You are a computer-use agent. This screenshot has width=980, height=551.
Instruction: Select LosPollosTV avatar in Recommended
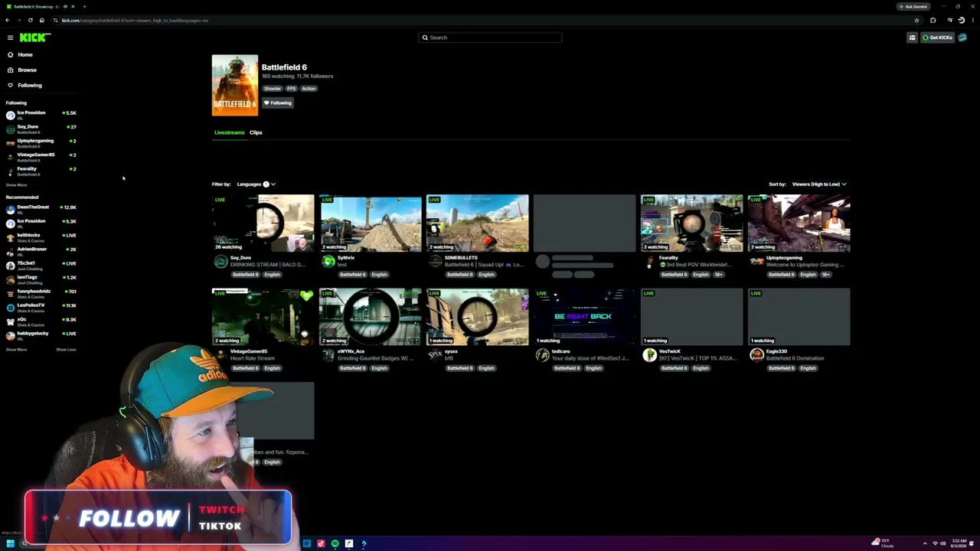pos(10,307)
